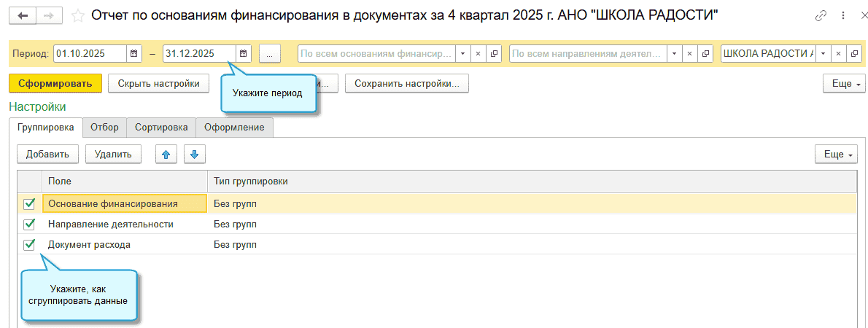This screenshot has width=868, height=328.
Task: Add report to favorites with star icon
Action: point(79,15)
